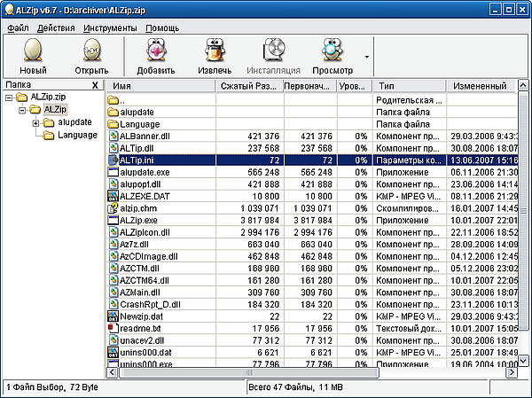Click the vertical scrollbar down arrow
532x398 pixels.
[x=524, y=363]
